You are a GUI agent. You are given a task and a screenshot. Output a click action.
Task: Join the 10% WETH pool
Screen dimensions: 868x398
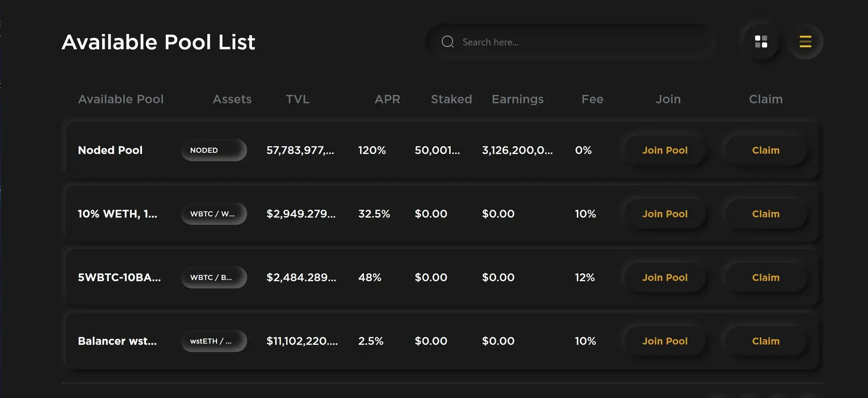pos(665,214)
